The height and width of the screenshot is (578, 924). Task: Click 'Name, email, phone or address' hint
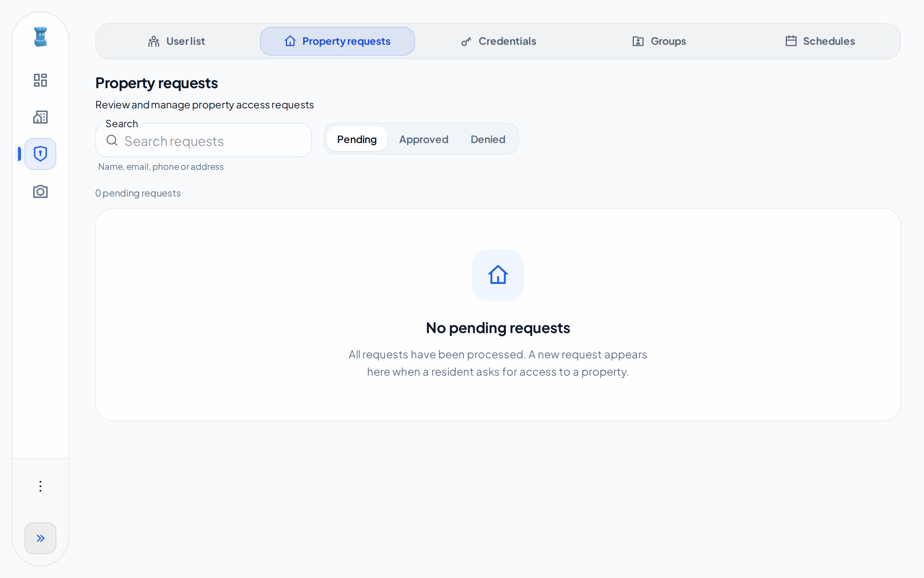coord(161,167)
